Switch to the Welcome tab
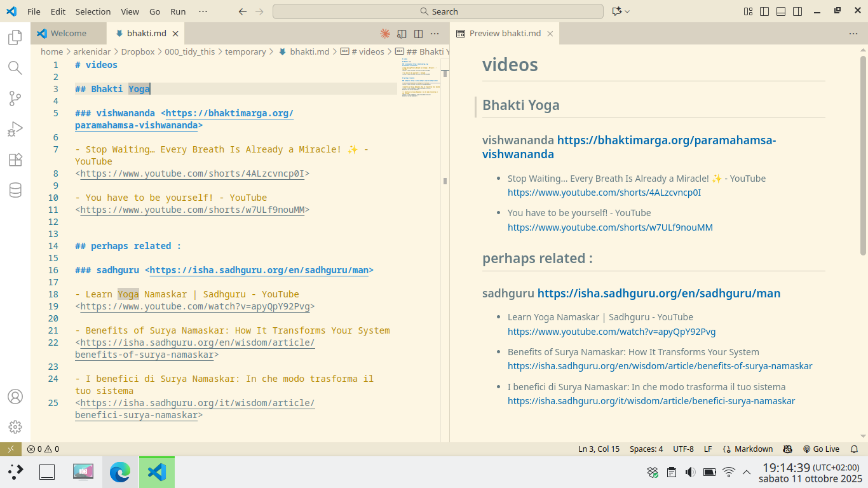The height and width of the screenshot is (488, 868). pos(68,34)
